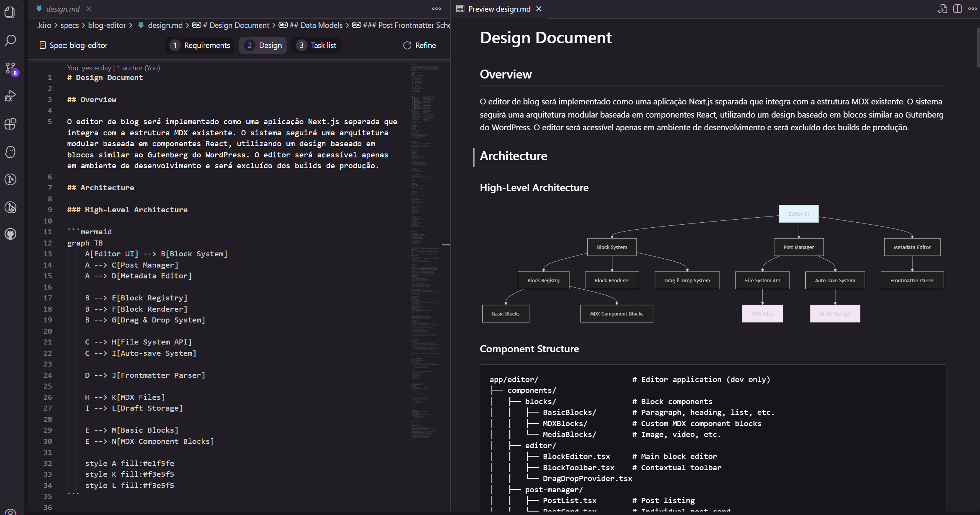
Task: Click the Post Manager diagram node
Action: click(x=798, y=247)
